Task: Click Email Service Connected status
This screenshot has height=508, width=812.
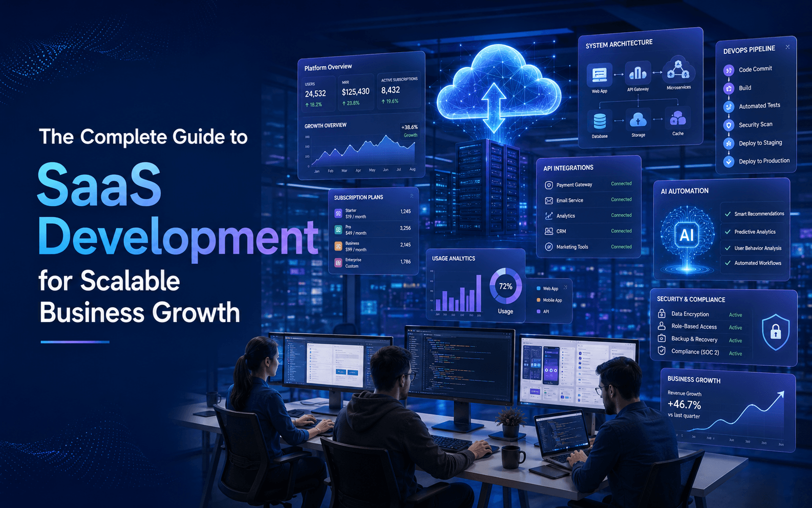Action: pos(621,199)
